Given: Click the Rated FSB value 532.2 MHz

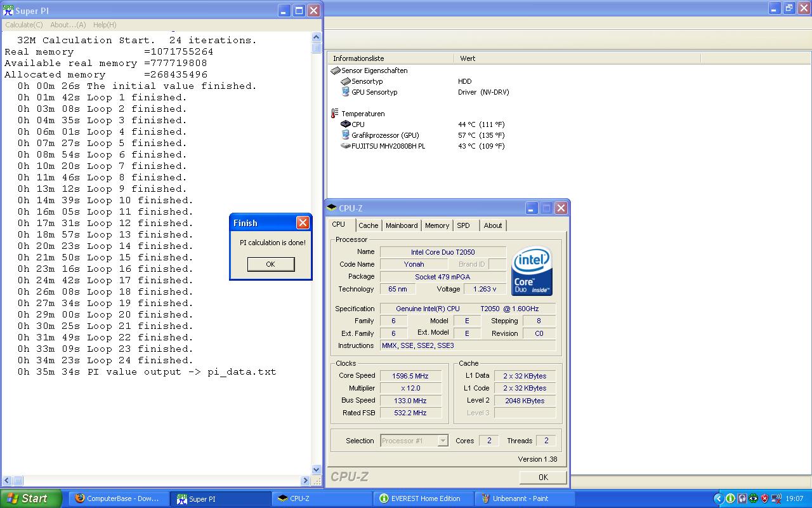Looking at the screenshot, I should (x=410, y=413).
